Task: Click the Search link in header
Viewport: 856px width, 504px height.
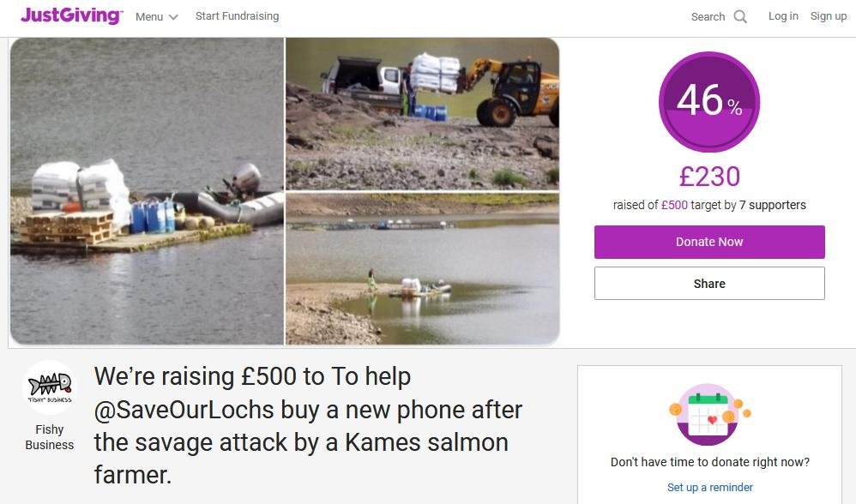Action: click(708, 16)
